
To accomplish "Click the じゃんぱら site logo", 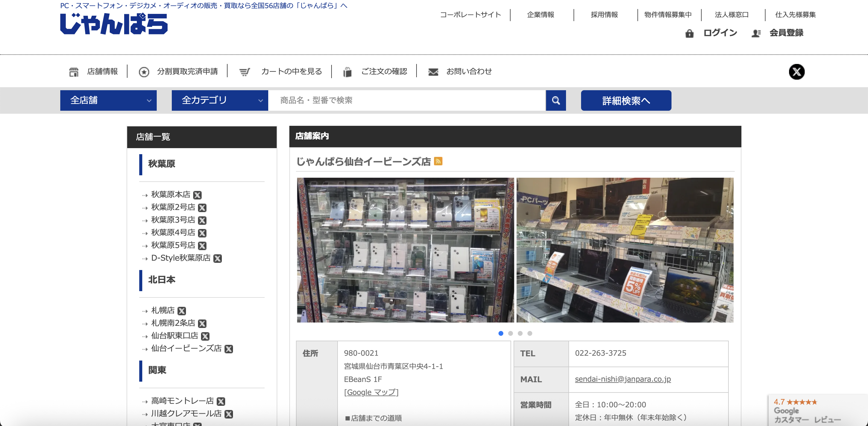I will [114, 24].
